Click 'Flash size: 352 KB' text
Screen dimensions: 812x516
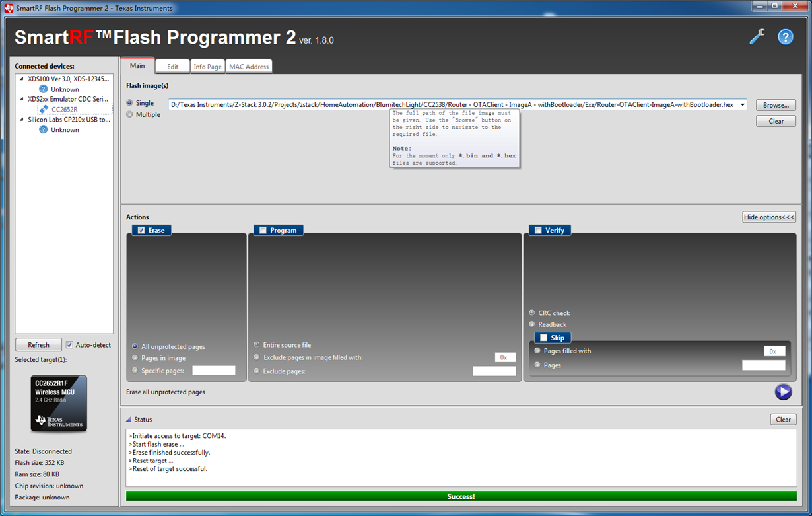39,462
